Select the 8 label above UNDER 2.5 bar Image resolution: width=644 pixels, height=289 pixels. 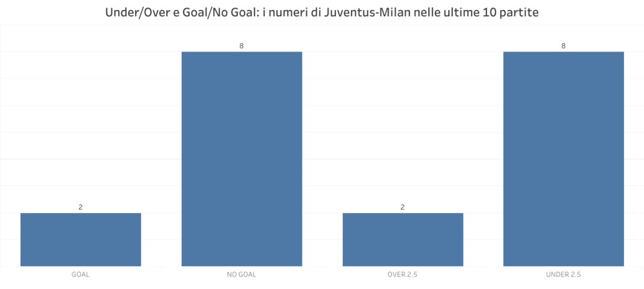563,46
